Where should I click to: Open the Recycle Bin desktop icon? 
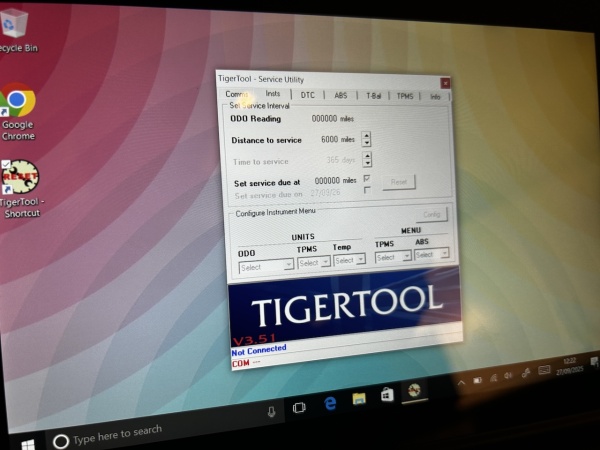click(15, 30)
